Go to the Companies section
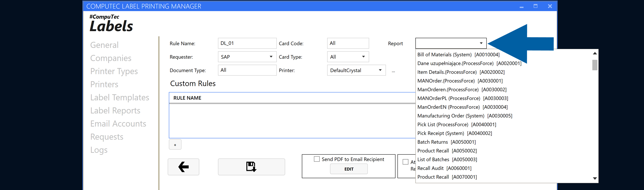The image size is (644, 190). point(111,58)
